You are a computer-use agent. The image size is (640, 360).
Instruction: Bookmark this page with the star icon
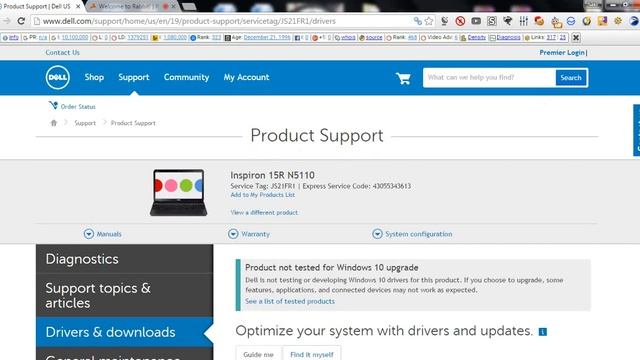click(429, 21)
